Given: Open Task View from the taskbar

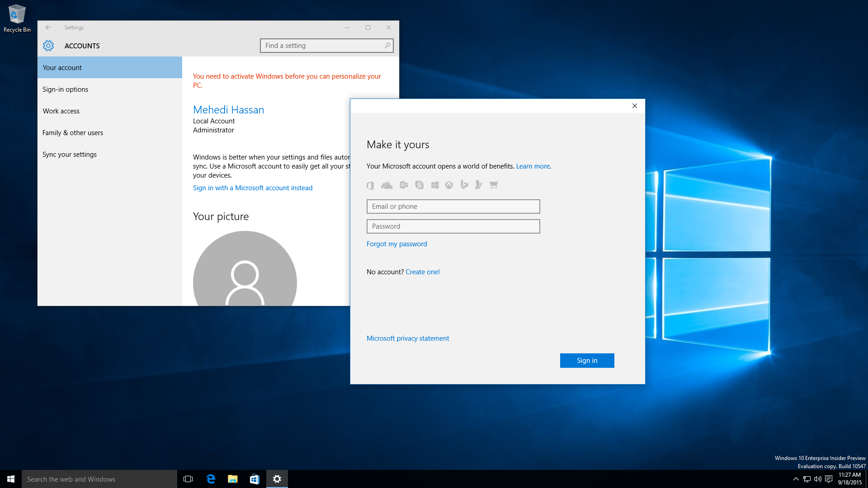Looking at the screenshot, I should tap(188, 479).
